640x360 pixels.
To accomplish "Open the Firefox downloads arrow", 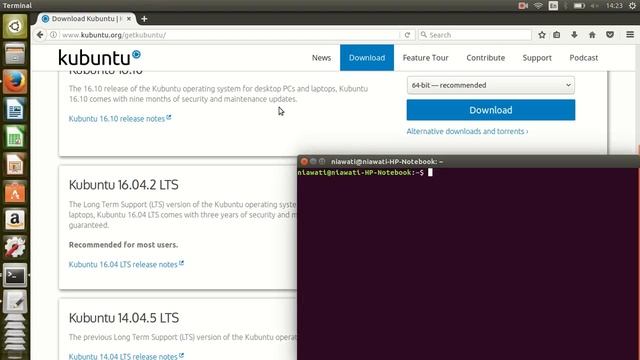I will (x=574, y=35).
